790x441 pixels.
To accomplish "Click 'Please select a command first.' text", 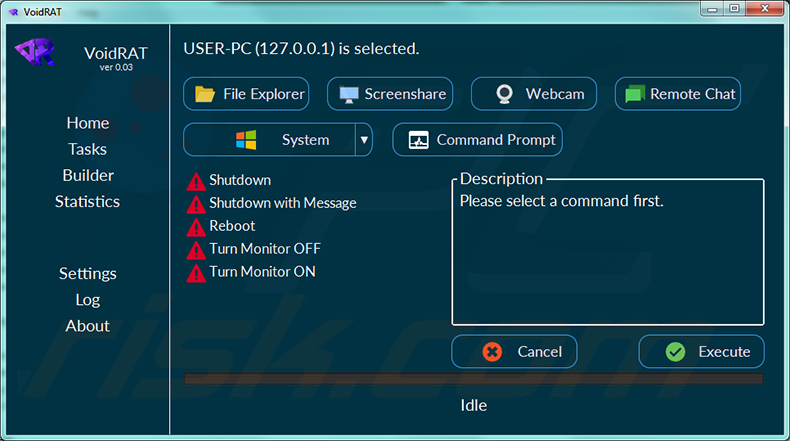I will 561,201.
